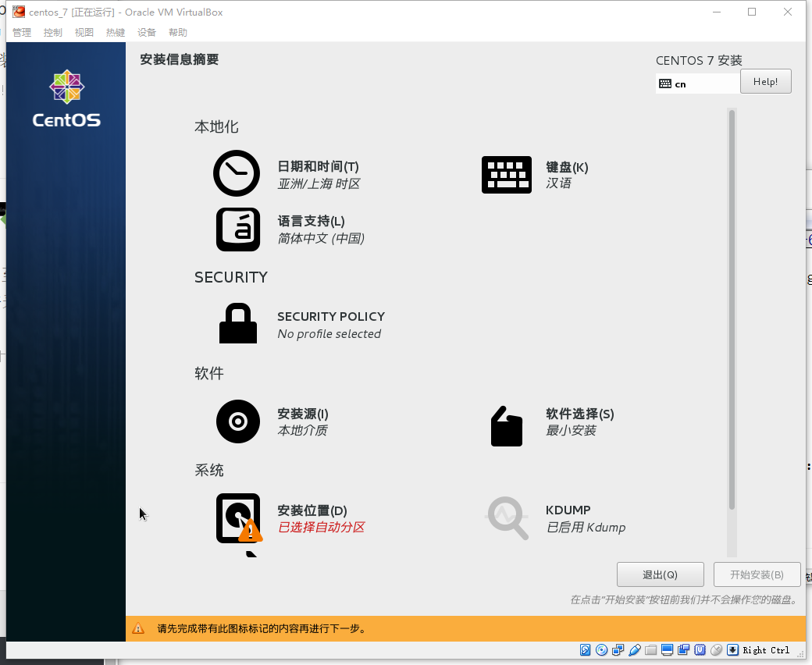Open Date & Time clock icon
This screenshot has height=665, width=812.
[237, 173]
